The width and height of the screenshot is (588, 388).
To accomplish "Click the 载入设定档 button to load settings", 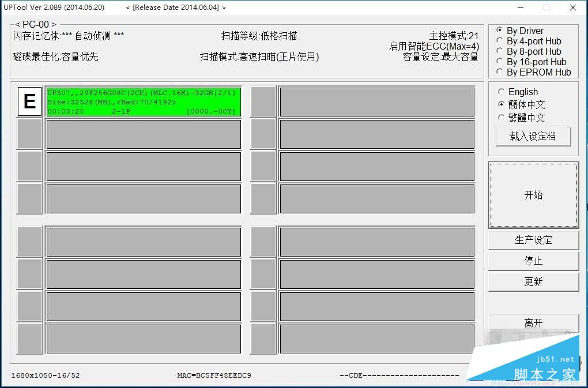I will point(533,136).
